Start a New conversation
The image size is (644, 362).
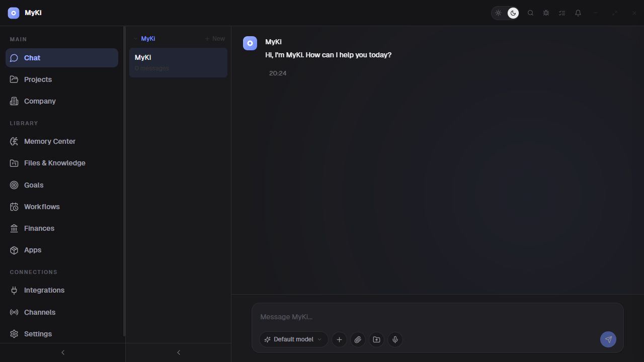click(215, 39)
